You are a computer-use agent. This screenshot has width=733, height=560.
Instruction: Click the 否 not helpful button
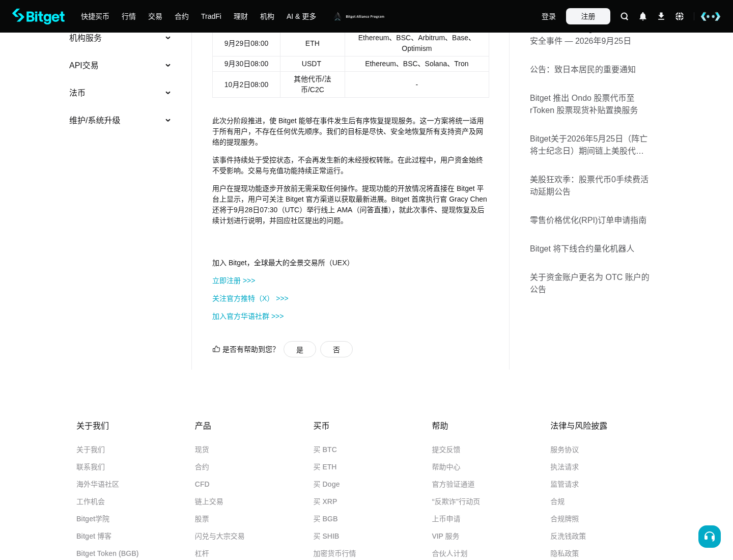(336, 349)
